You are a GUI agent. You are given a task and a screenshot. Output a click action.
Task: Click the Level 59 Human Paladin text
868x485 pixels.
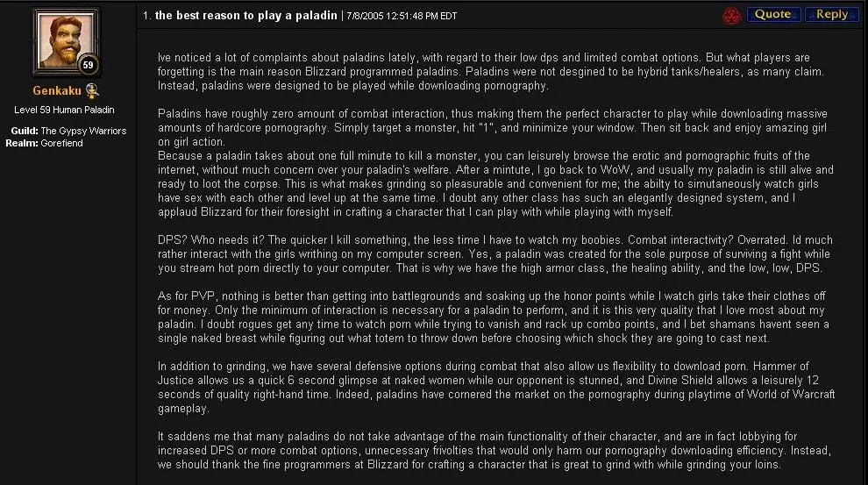(x=64, y=110)
